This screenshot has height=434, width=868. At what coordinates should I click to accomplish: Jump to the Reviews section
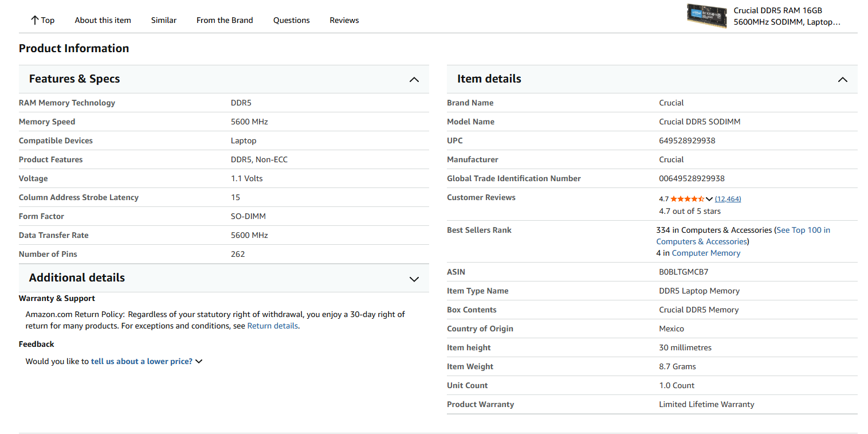[344, 20]
